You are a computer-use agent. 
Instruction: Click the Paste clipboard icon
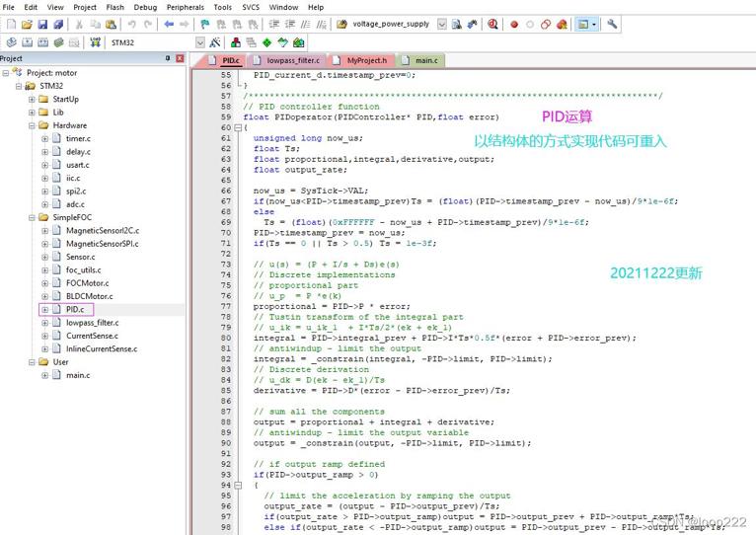tap(111, 24)
